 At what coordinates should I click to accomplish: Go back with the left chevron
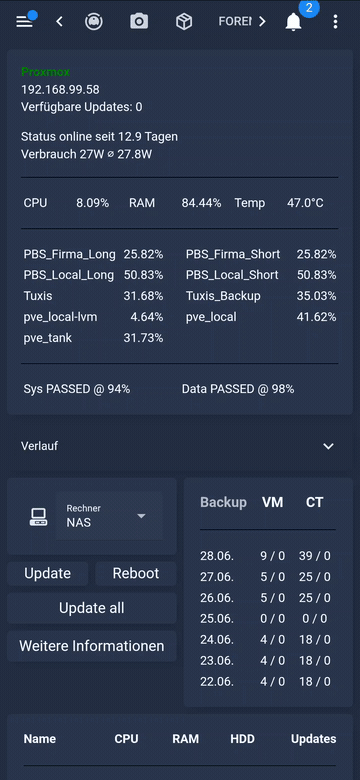click(x=60, y=21)
